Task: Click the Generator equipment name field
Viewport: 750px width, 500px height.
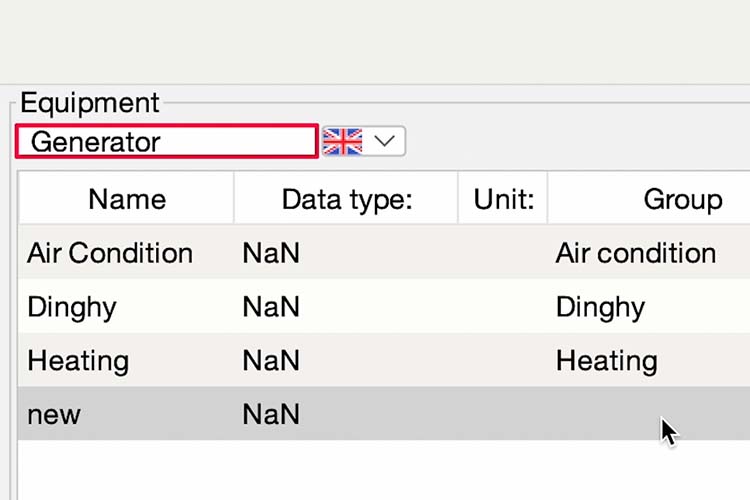Action: (166, 142)
